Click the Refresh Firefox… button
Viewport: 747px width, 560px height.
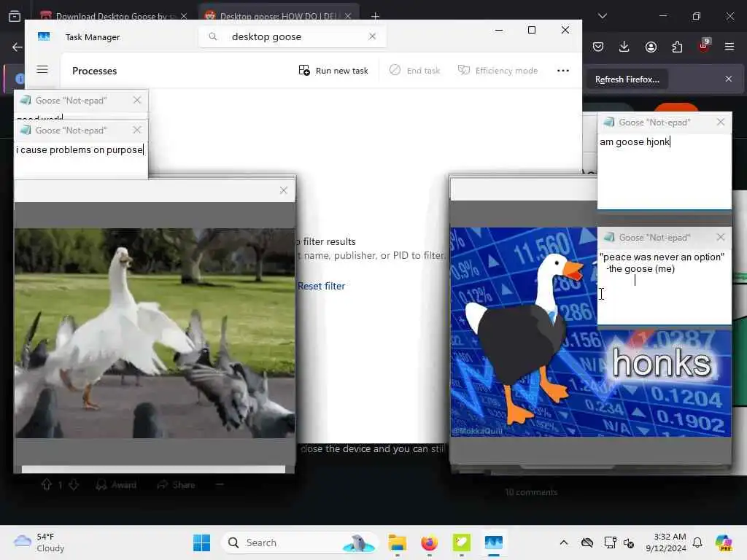click(x=627, y=79)
